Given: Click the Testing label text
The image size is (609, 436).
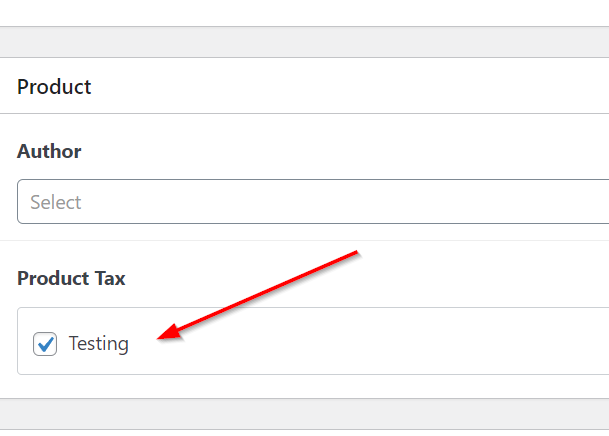Looking at the screenshot, I should [99, 344].
